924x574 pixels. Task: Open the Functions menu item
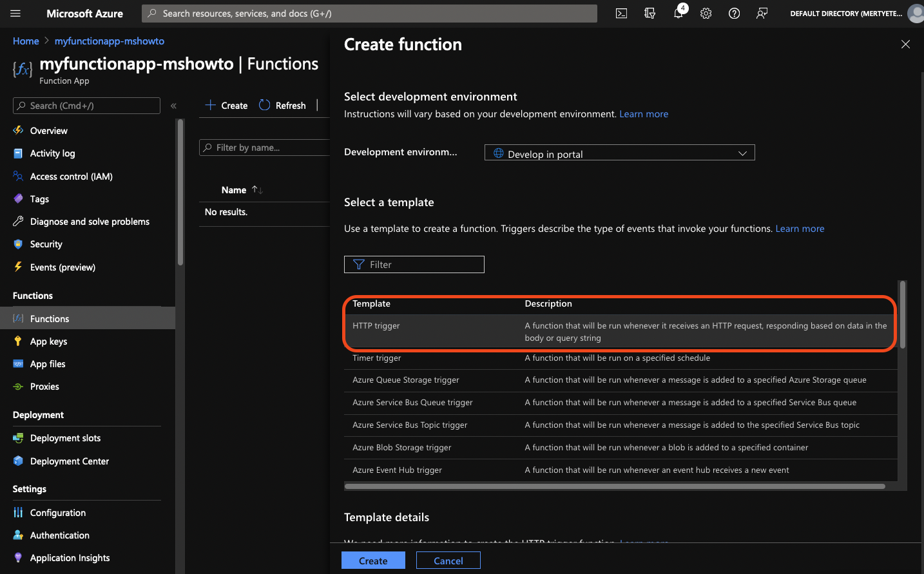pos(88,318)
